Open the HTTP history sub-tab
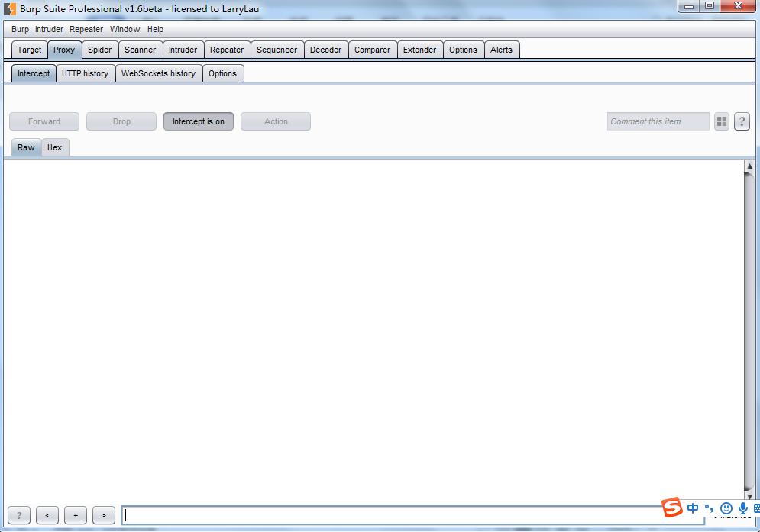The height and width of the screenshot is (532, 760). point(85,73)
